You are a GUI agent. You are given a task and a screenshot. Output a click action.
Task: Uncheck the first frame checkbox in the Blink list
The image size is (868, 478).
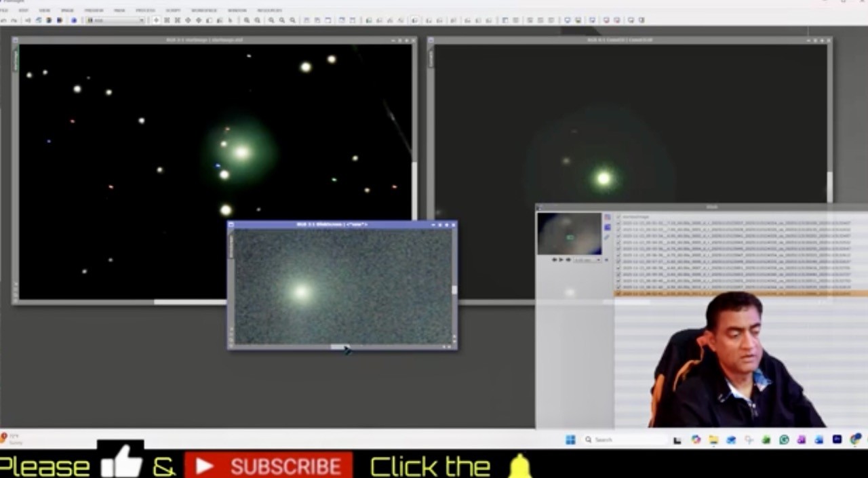tap(617, 223)
